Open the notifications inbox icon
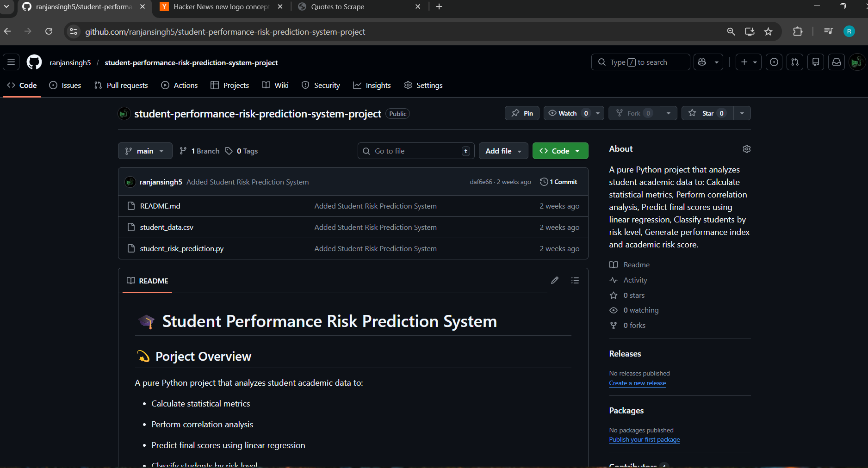Screen dimensions: 868x468 click(x=837, y=62)
